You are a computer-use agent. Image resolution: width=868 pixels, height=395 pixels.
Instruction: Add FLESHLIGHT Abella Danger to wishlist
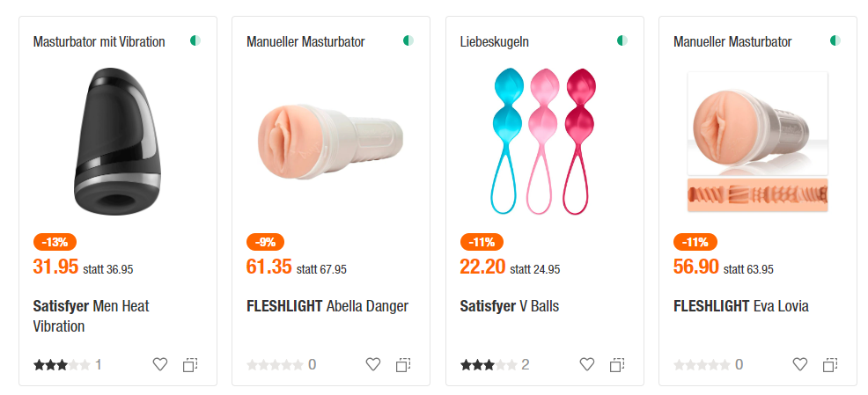[373, 364]
